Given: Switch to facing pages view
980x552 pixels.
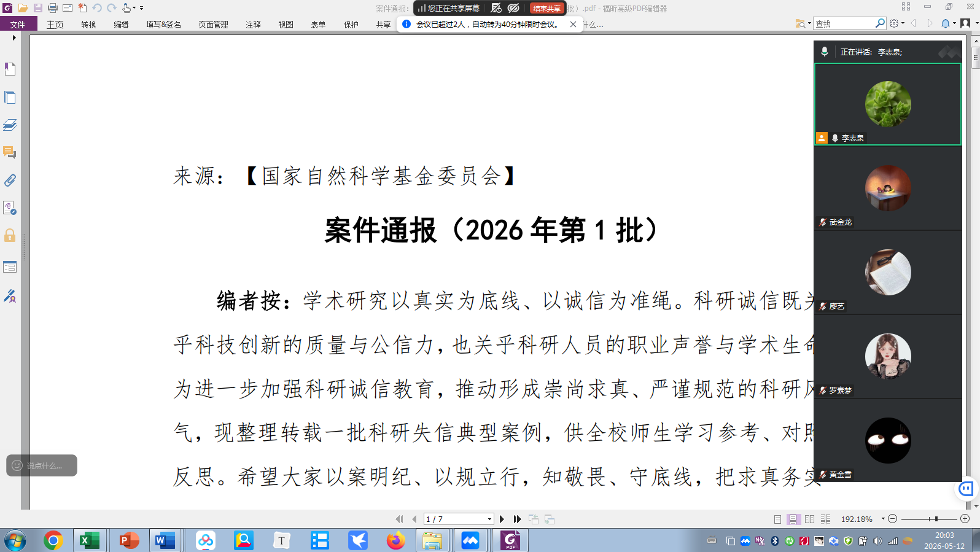Looking at the screenshot, I should coord(809,519).
